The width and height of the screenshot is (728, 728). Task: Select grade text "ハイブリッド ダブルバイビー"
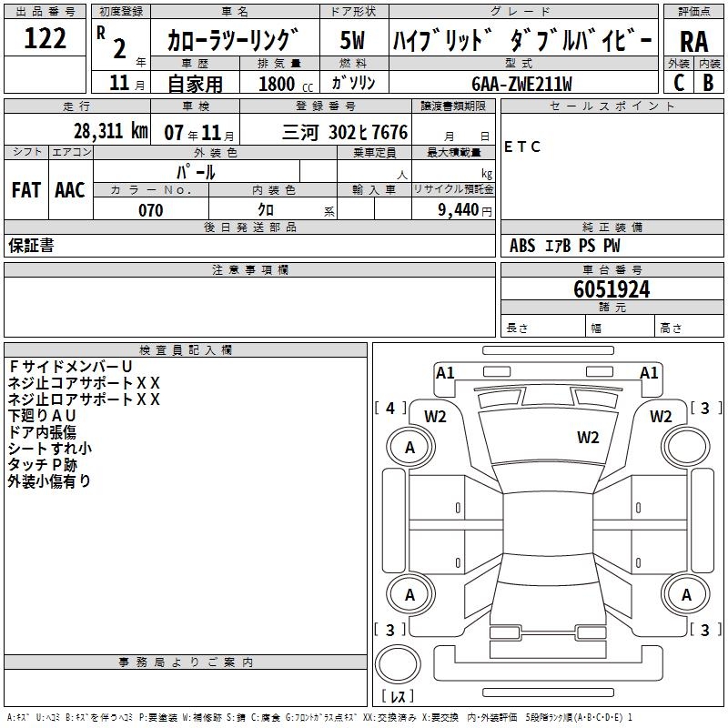coord(522,40)
